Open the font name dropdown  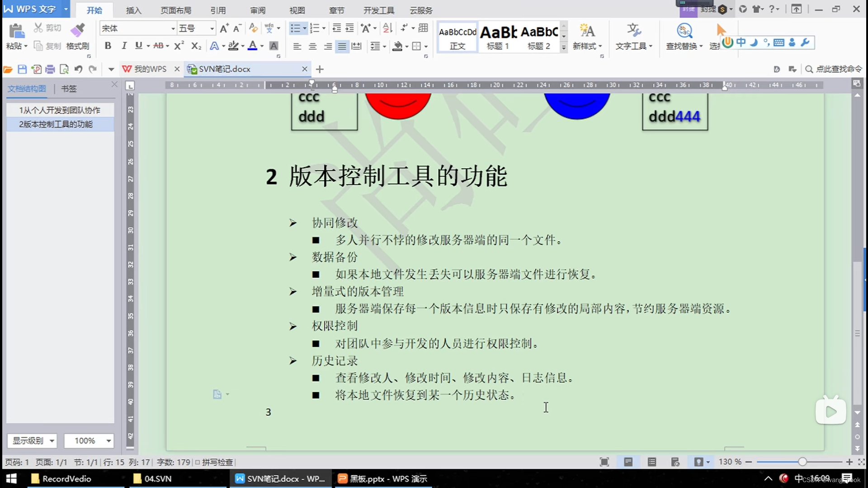coord(174,28)
